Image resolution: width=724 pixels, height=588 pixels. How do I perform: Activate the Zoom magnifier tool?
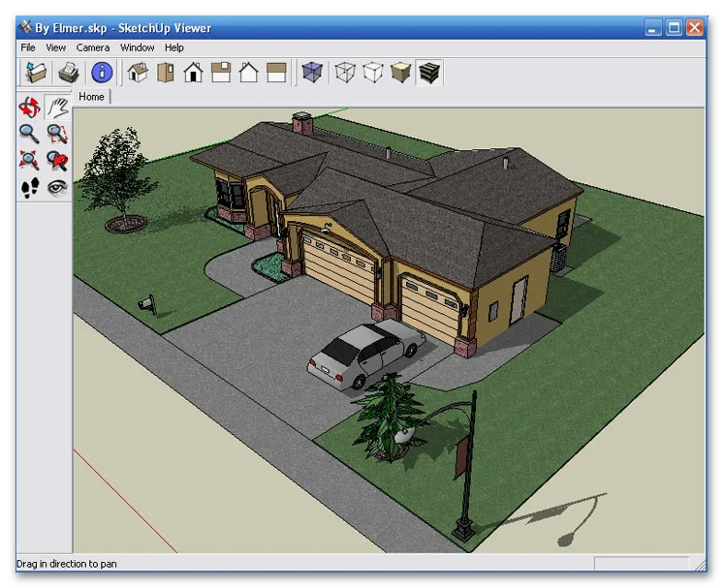[30, 134]
